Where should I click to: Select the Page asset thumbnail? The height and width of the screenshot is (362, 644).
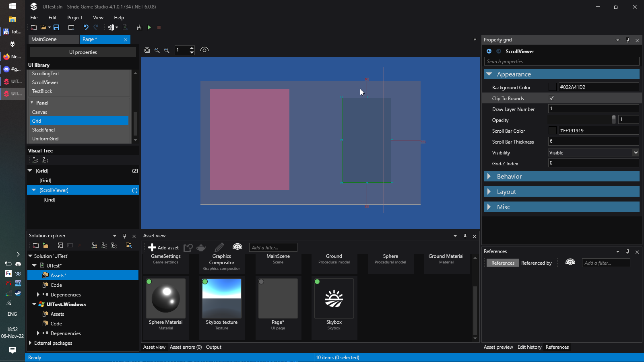tap(278, 298)
